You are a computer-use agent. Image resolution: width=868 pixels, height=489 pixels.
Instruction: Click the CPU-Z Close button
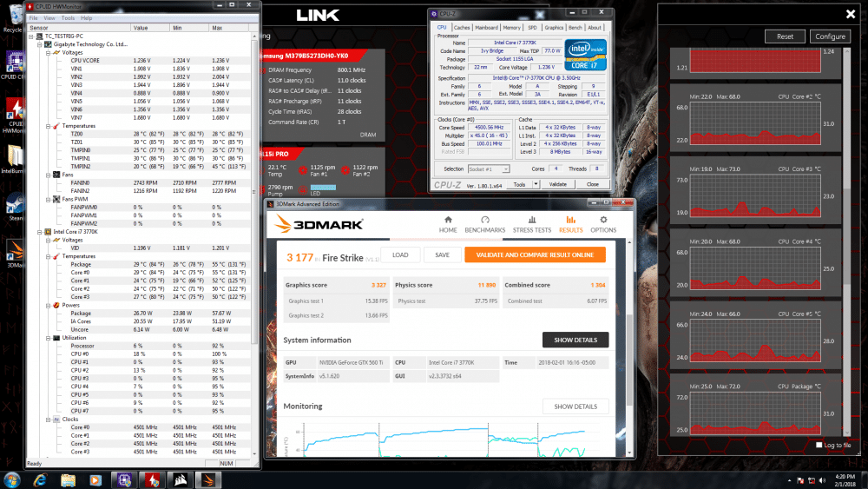592,184
